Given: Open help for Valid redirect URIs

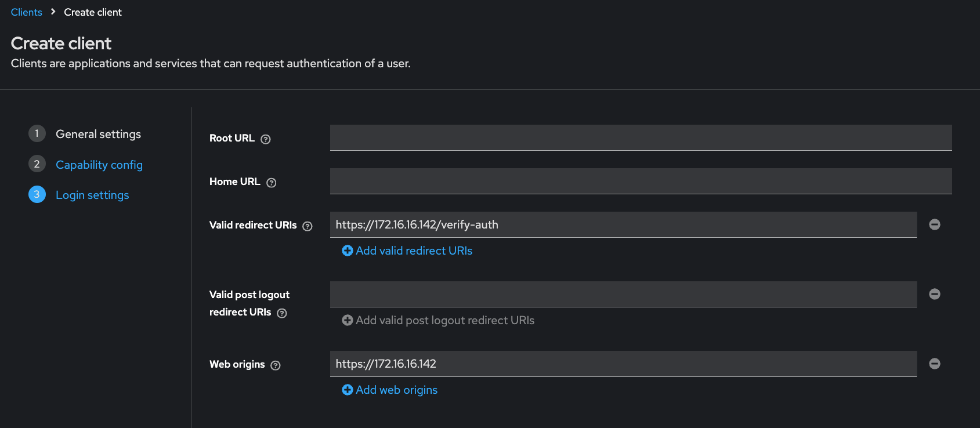Looking at the screenshot, I should tap(308, 226).
